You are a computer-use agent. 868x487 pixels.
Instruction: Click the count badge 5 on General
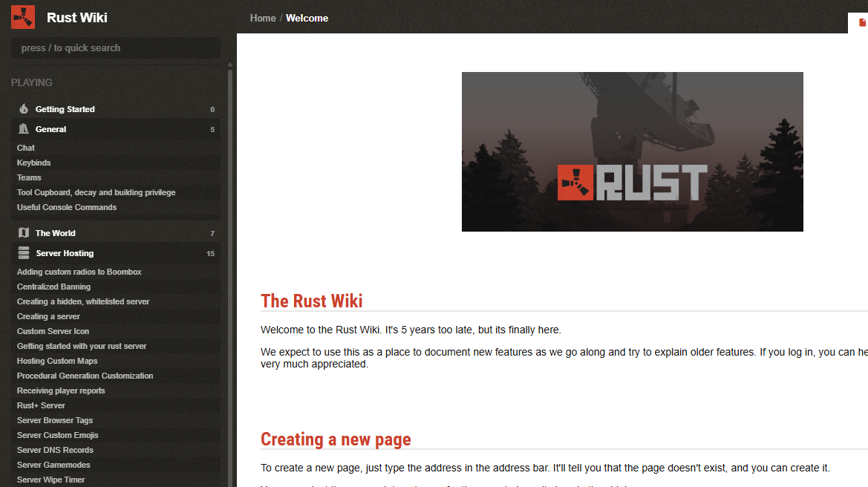212,129
